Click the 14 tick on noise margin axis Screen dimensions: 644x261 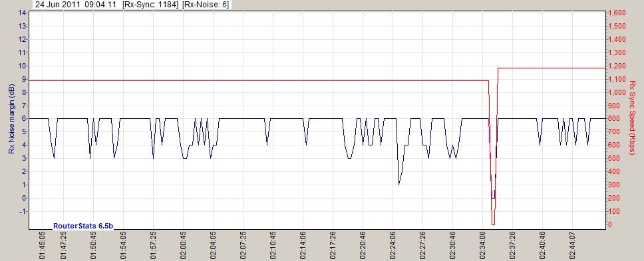click(23, 13)
